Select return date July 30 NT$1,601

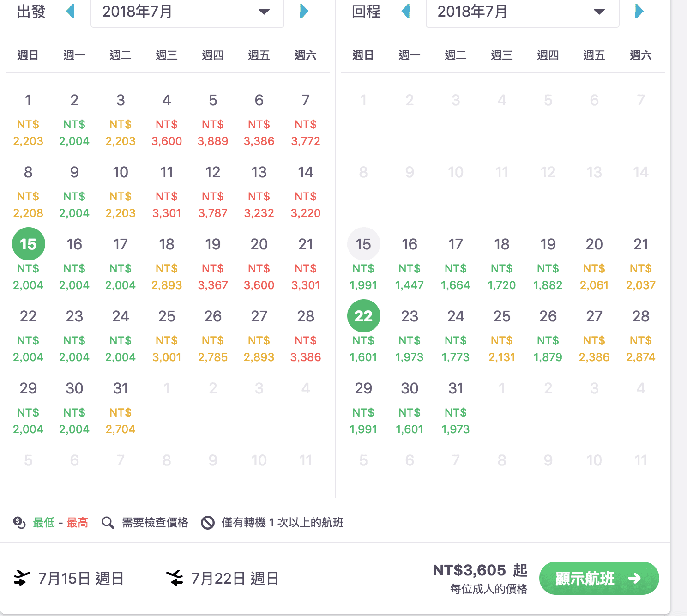coord(410,408)
